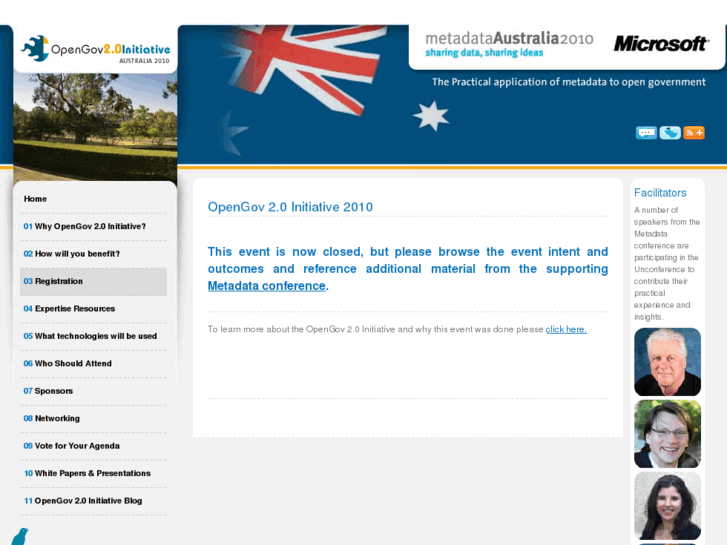Go to the Home menu item
This screenshot has width=727, height=545.
pos(35,199)
